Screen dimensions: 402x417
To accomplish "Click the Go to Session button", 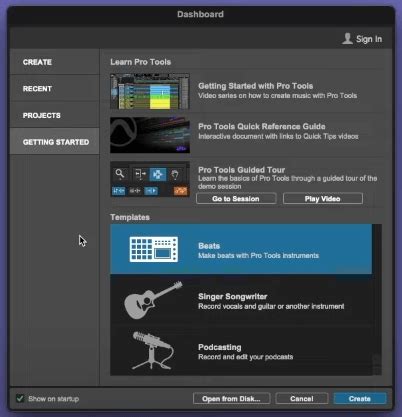I will [236, 199].
